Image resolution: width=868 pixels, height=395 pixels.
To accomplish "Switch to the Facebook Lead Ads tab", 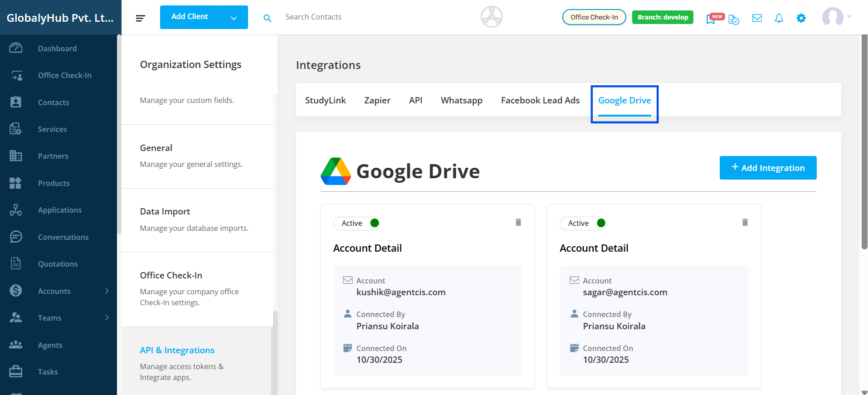I will [540, 100].
